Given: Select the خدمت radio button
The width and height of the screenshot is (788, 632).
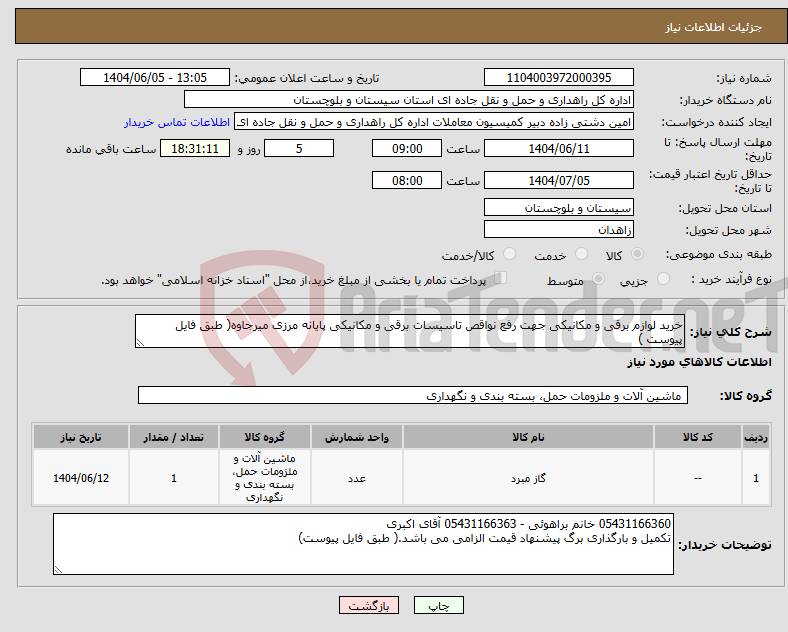Looking at the screenshot, I should 581,254.
